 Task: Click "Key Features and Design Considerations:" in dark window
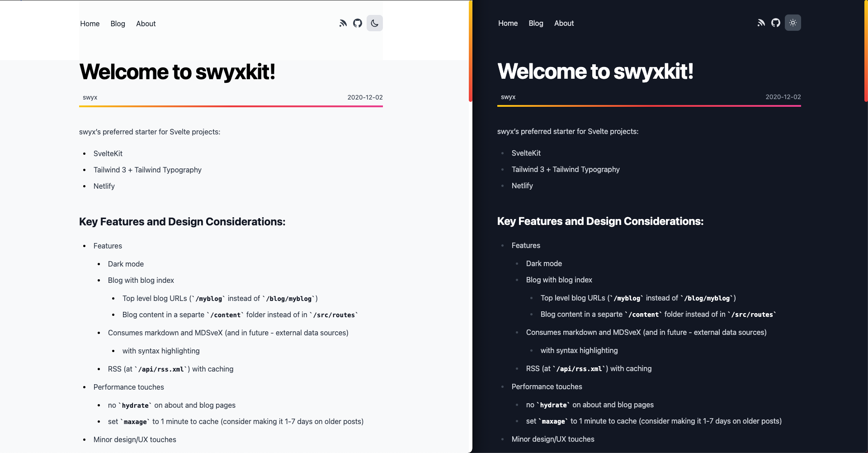[600, 221]
